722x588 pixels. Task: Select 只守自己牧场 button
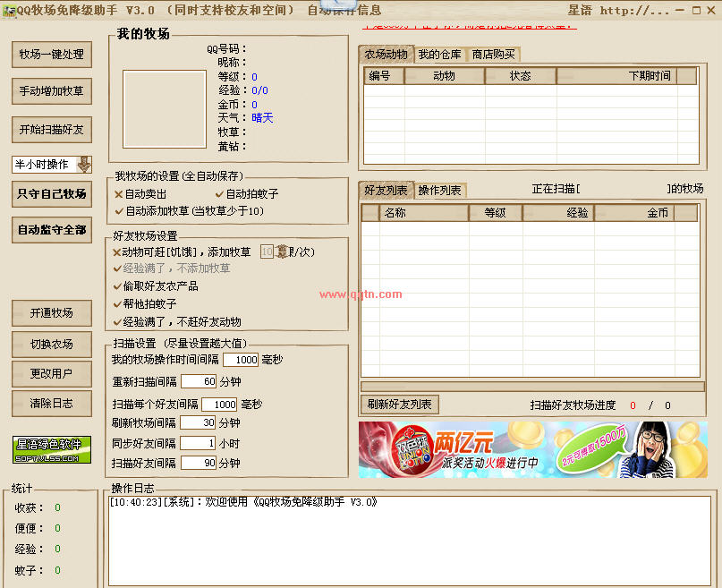tap(52, 194)
